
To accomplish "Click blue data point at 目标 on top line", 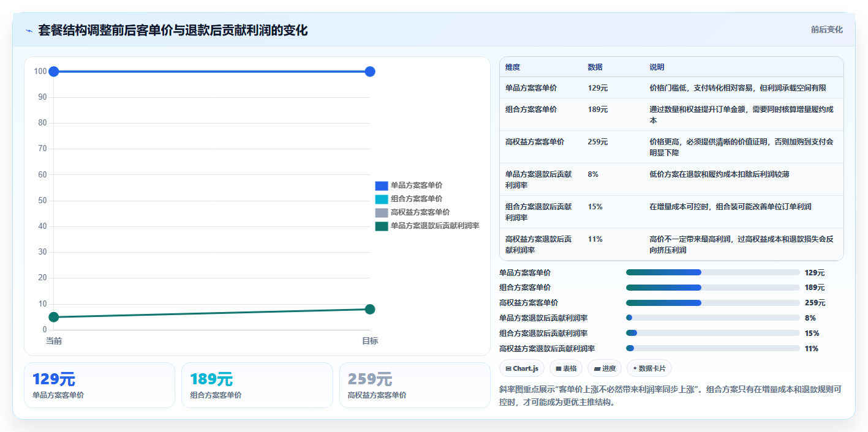I will (370, 72).
